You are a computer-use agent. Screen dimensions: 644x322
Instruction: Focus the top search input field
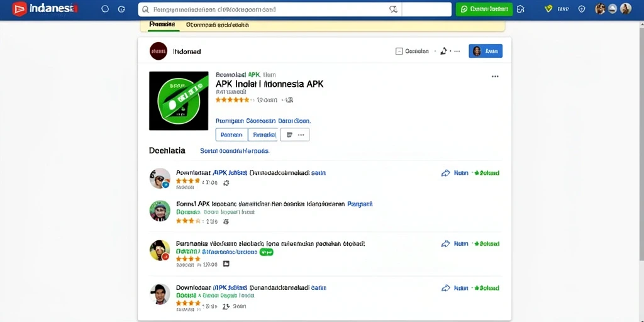pyautogui.click(x=270, y=9)
